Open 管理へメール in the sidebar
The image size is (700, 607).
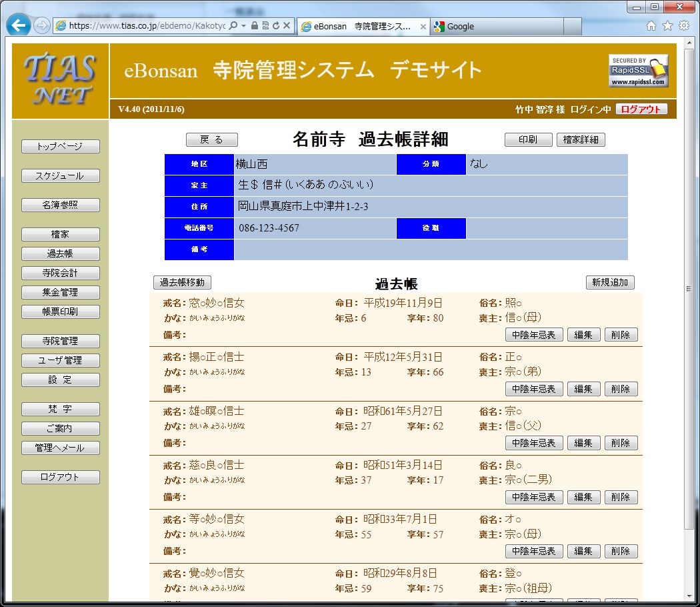(60, 448)
